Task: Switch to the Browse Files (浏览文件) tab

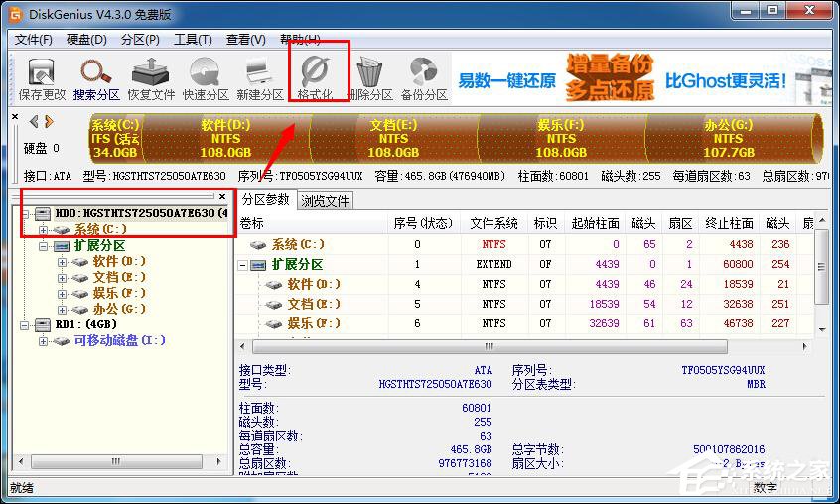Action: pos(325,201)
